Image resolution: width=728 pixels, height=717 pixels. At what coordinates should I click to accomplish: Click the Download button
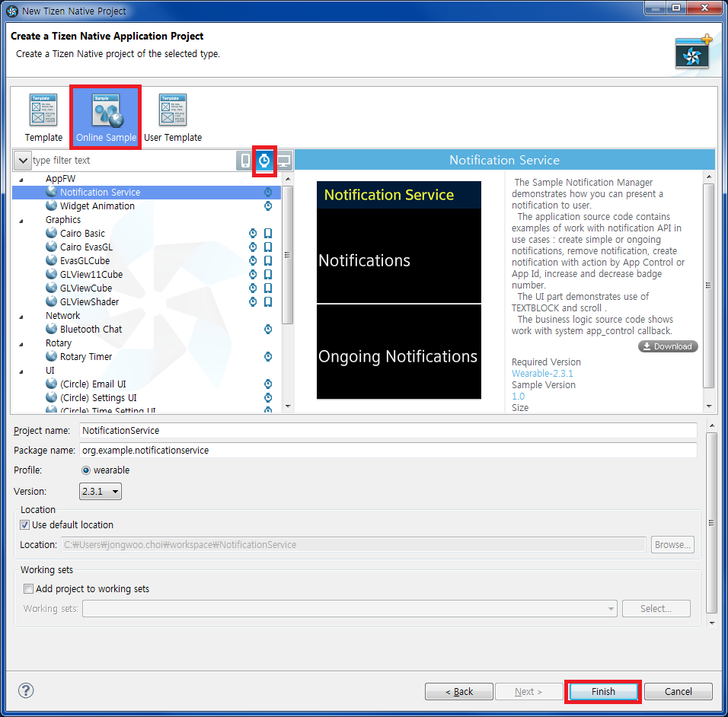click(x=667, y=346)
